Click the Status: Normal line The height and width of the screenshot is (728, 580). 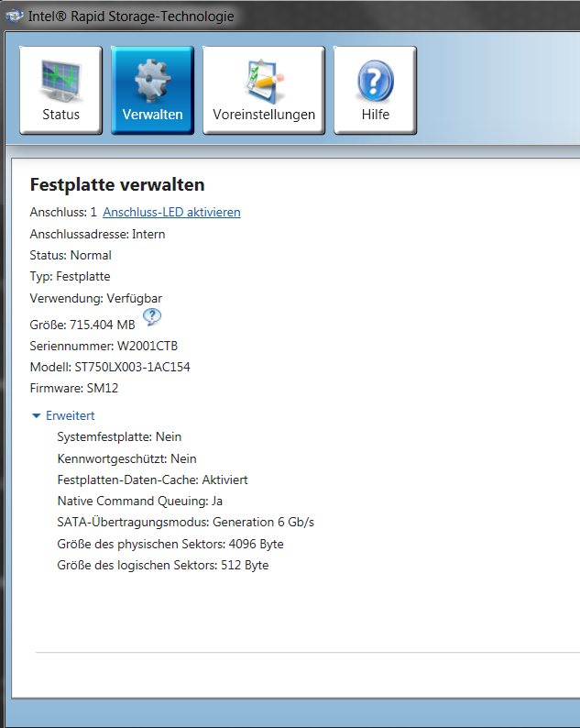coord(71,256)
